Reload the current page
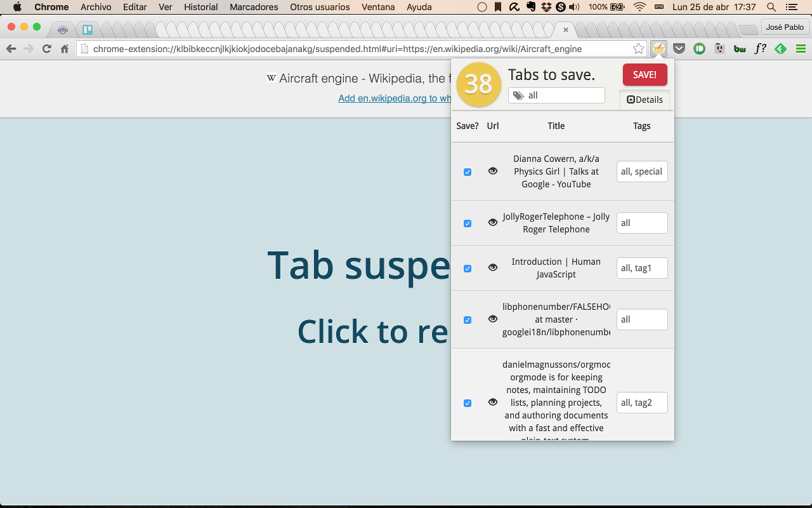This screenshot has width=812, height=508. [x=46, y=49]
